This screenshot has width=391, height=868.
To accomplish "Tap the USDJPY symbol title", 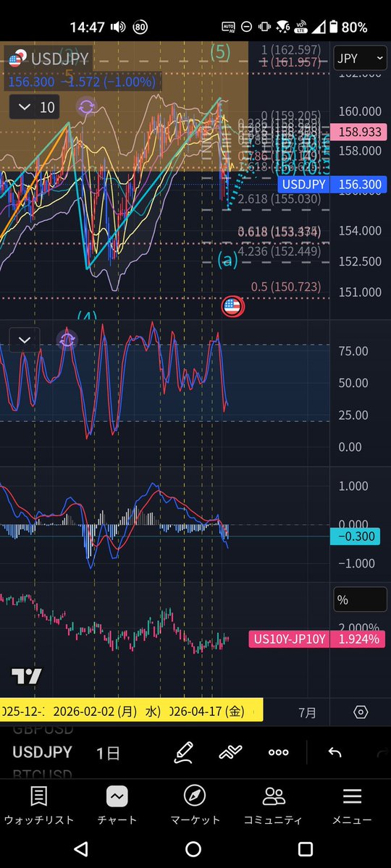I will point(59,58).
